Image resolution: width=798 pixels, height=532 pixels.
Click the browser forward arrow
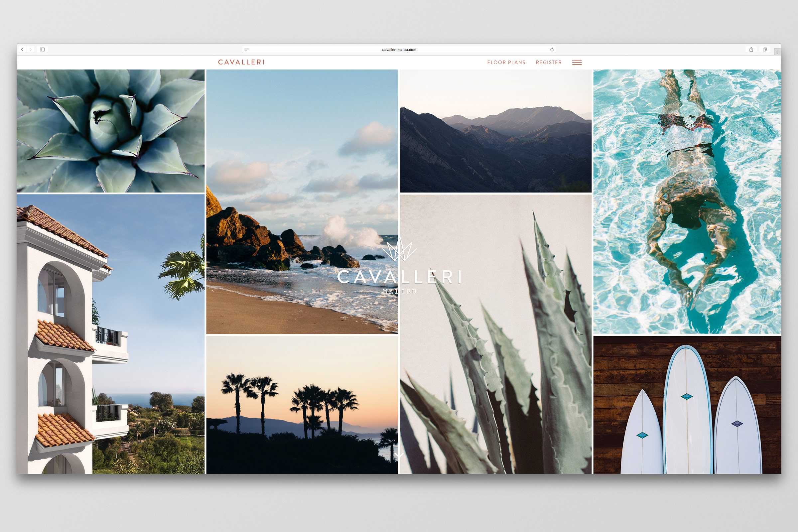coord(31,50)
